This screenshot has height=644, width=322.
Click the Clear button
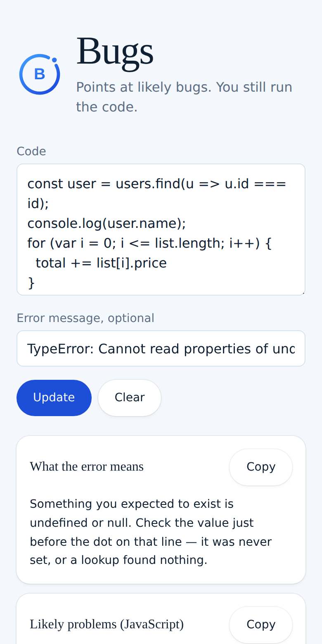130,398
